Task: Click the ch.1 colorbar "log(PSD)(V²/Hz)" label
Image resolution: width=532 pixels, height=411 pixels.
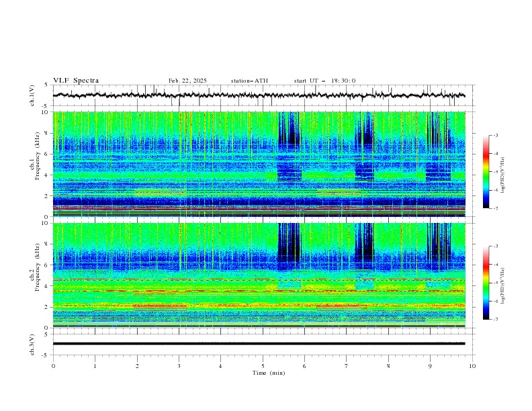Action: (x=502, y=175)
